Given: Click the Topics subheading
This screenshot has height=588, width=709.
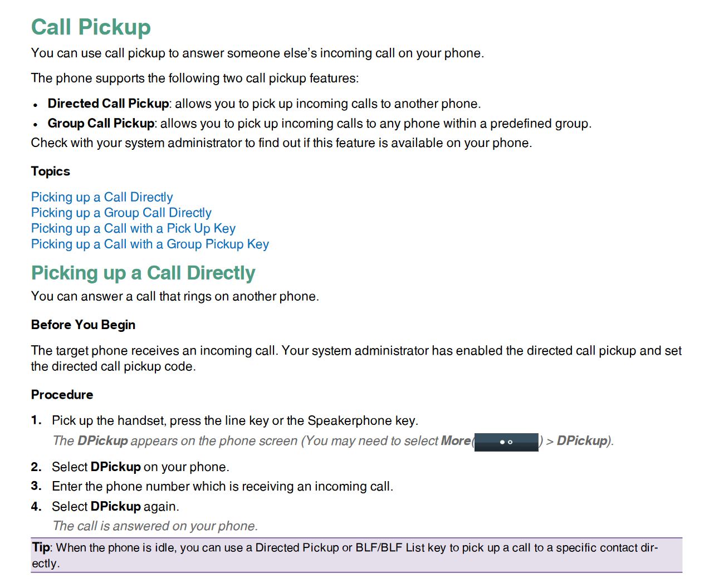Looking at the screenshot, I should 51,171.
